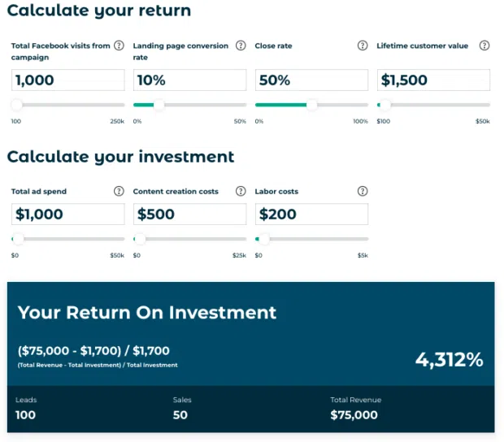
Task: Click the Labor costs $200 input
Action: (x=311, y=214)
